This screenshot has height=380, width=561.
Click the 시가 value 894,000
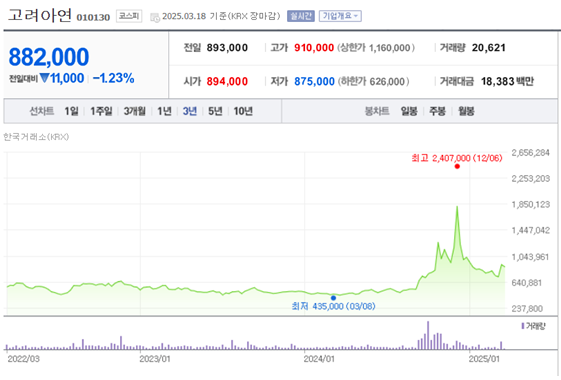point(227,82)
